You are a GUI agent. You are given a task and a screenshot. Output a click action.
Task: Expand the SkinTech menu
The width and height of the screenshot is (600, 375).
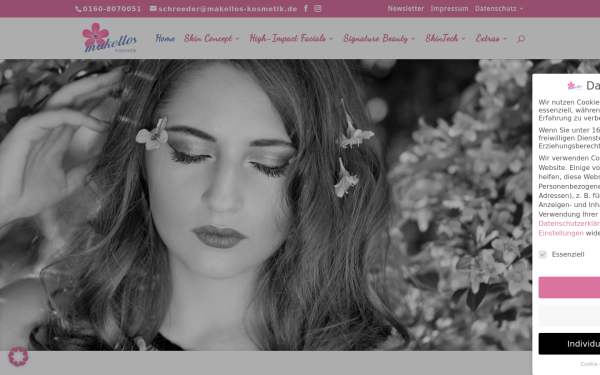click(x=445, y=38)
